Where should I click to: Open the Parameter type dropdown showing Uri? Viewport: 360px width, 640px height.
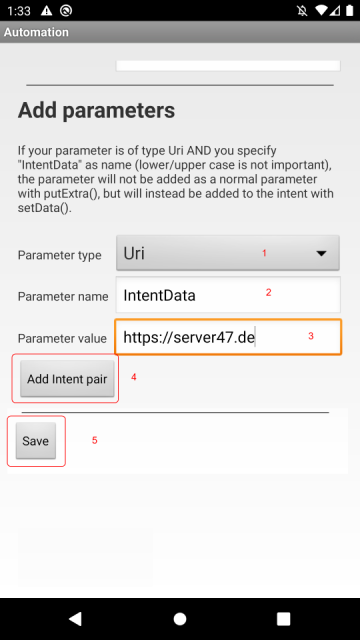(228, 253)
